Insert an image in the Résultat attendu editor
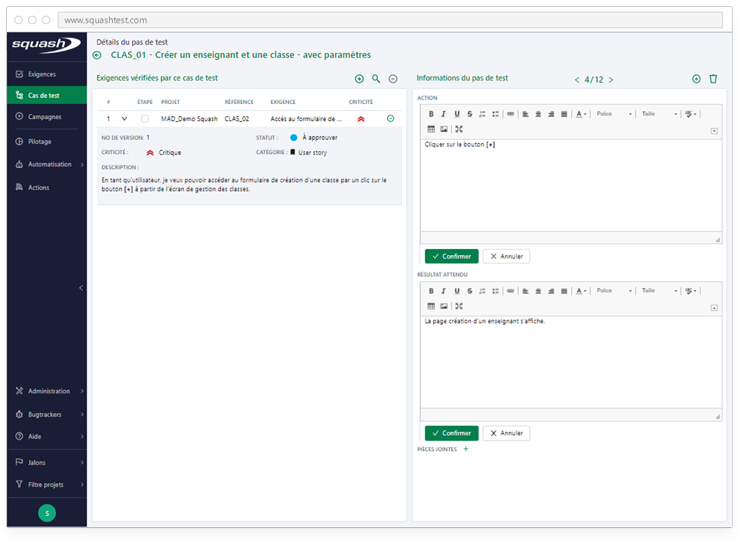Viewport: 756px width, 550px height. (444, 307)
